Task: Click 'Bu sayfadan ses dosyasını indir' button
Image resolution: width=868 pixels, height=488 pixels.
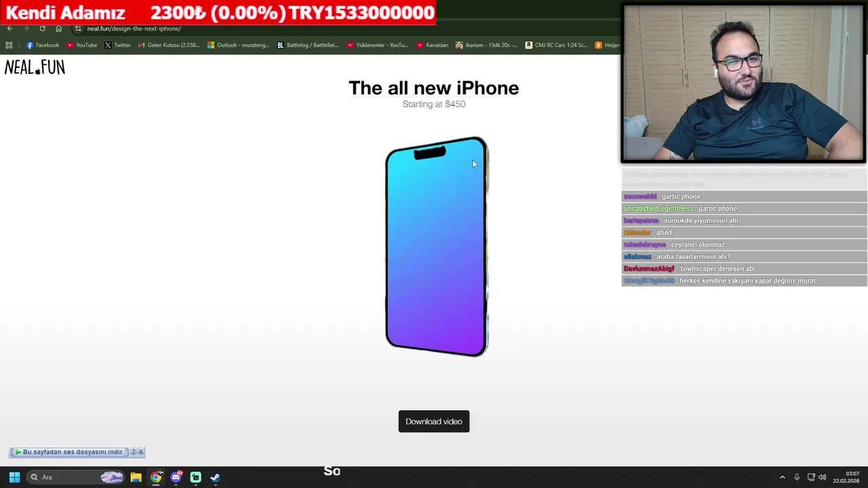Action: pyautogui.click(x=68, y=452)
